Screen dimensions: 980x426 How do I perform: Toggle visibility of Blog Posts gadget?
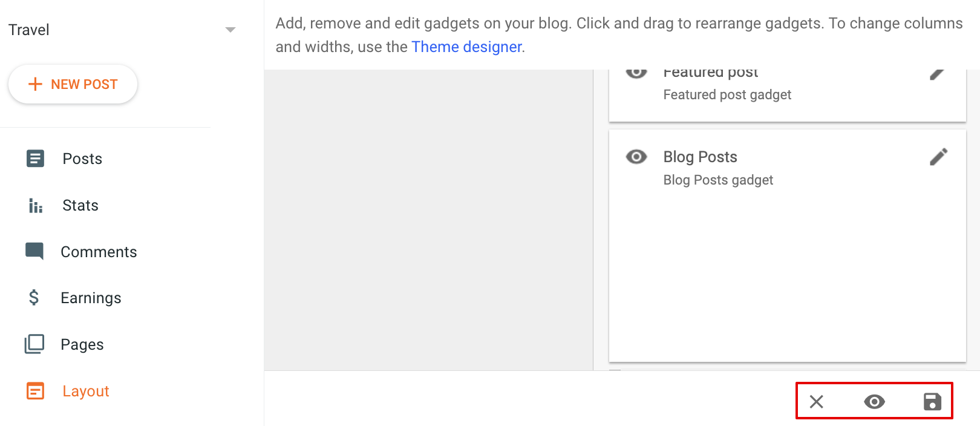(636, 157)
